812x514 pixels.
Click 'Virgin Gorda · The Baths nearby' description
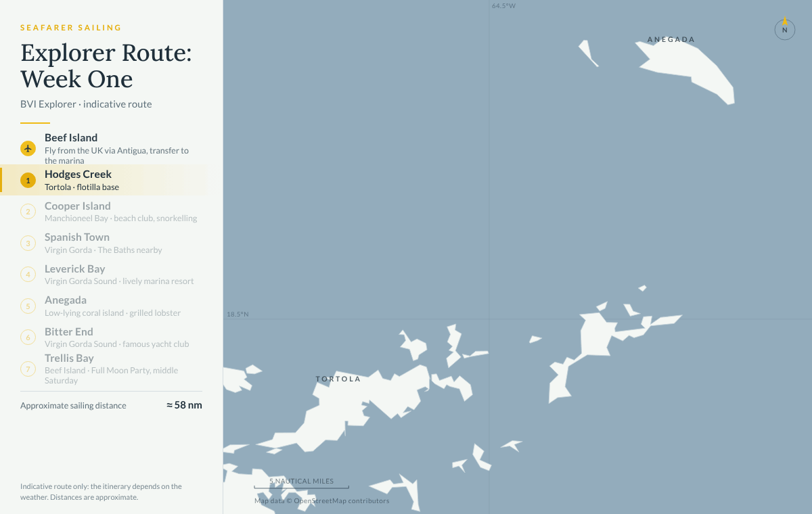(x=104, y=250)
